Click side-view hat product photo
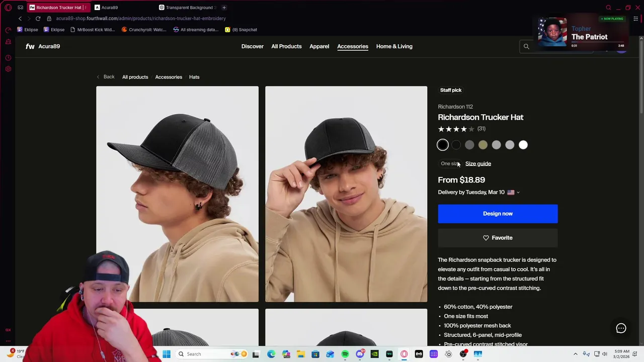This screenshot has width=644, height=362. click(177, 194)
